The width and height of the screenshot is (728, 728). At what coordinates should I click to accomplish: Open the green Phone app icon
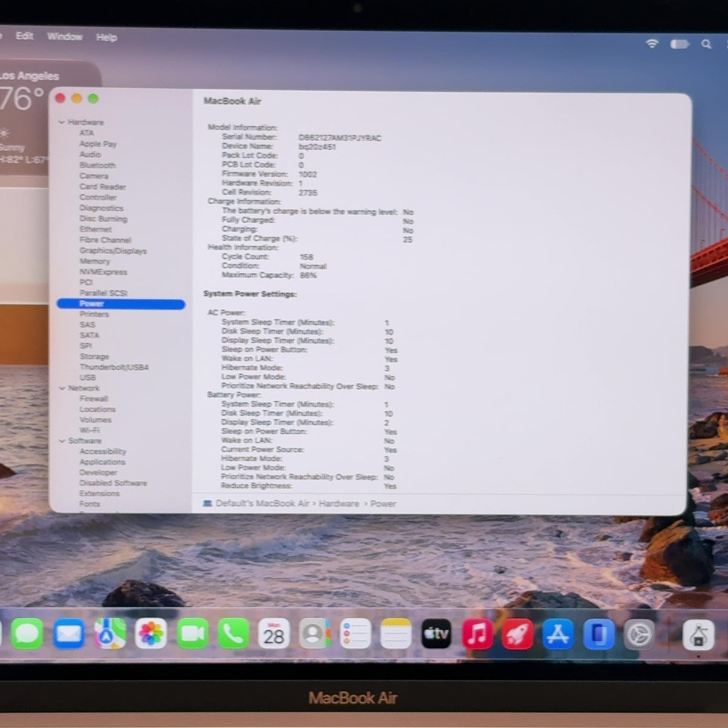233,634
